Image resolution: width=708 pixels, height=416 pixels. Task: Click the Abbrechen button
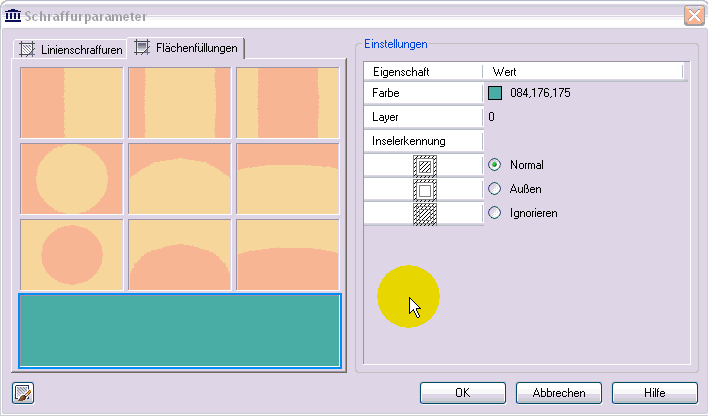coord(559,393)
